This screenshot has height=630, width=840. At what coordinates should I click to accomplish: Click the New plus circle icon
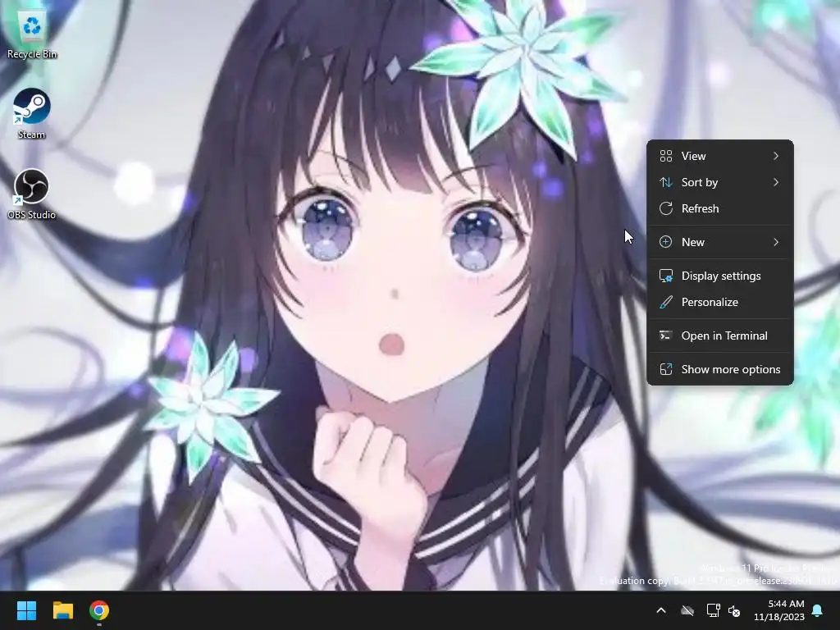[665, 242]
